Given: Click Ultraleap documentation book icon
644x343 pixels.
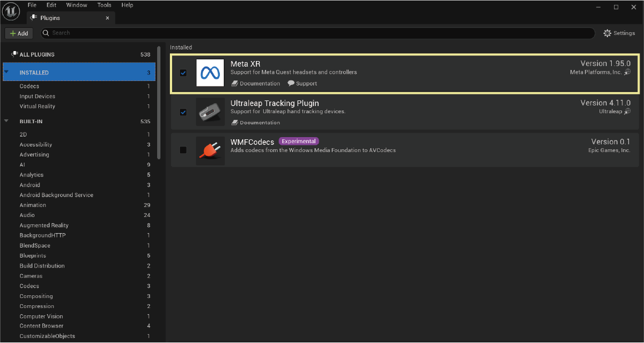Looking at the screenshot, I should point(234,123).
